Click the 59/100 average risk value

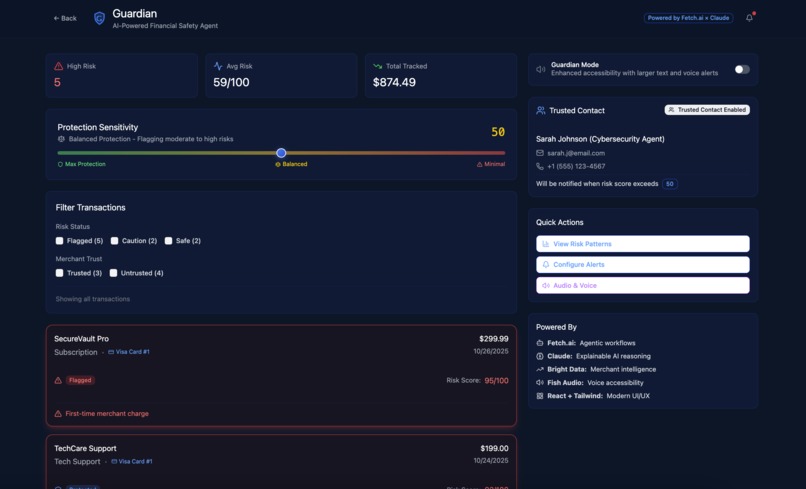[x=231, y=82]
